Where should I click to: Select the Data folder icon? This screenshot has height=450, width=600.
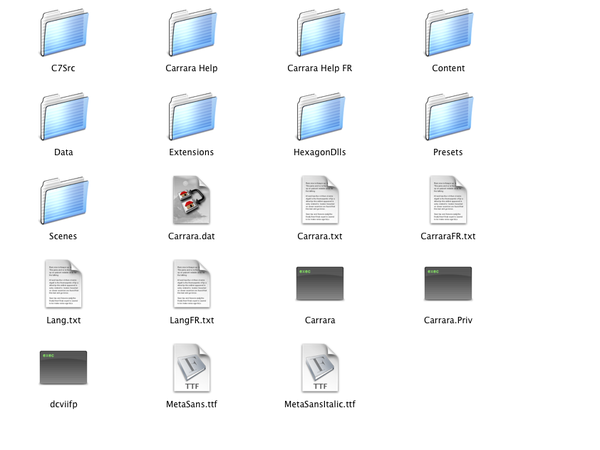[x=64, y=116]
